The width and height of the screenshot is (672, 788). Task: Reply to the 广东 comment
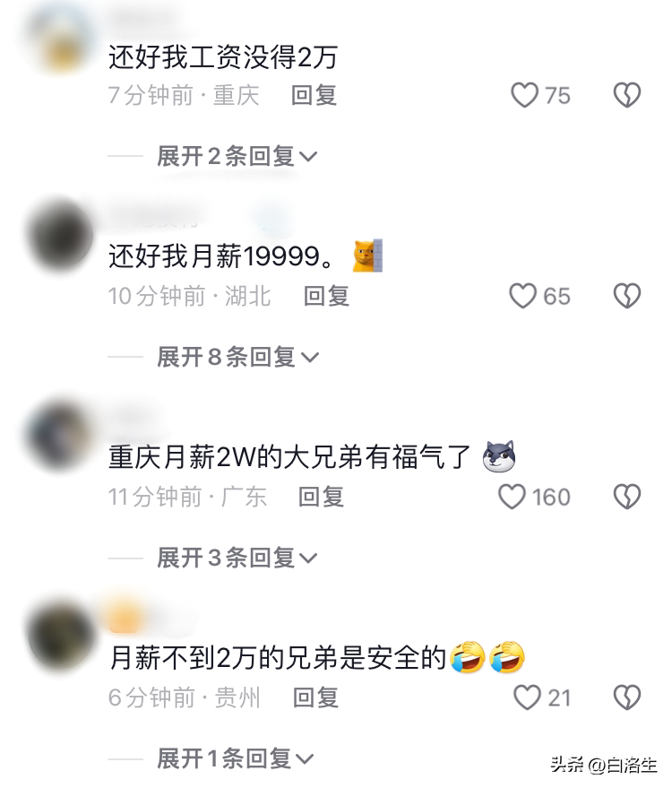[x=321, y=497]
